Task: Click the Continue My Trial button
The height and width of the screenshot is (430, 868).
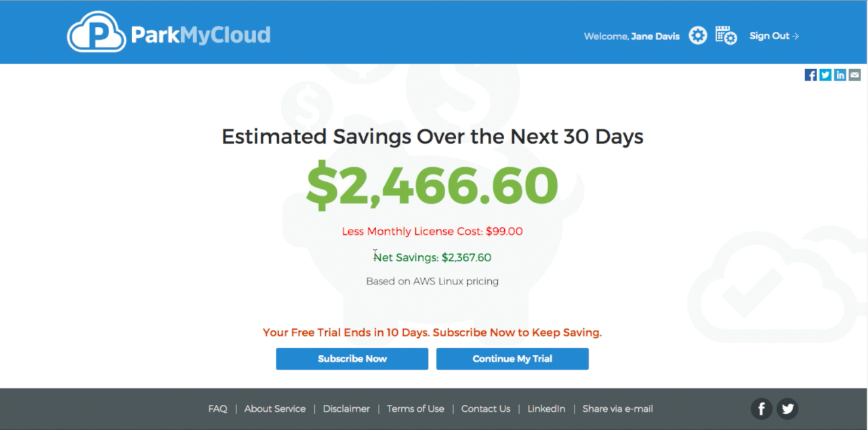Action: (x=512, y=358)
